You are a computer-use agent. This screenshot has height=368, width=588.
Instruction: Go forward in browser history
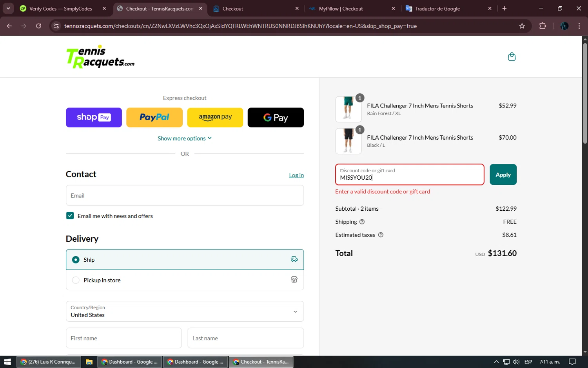[x=24, y=26]
